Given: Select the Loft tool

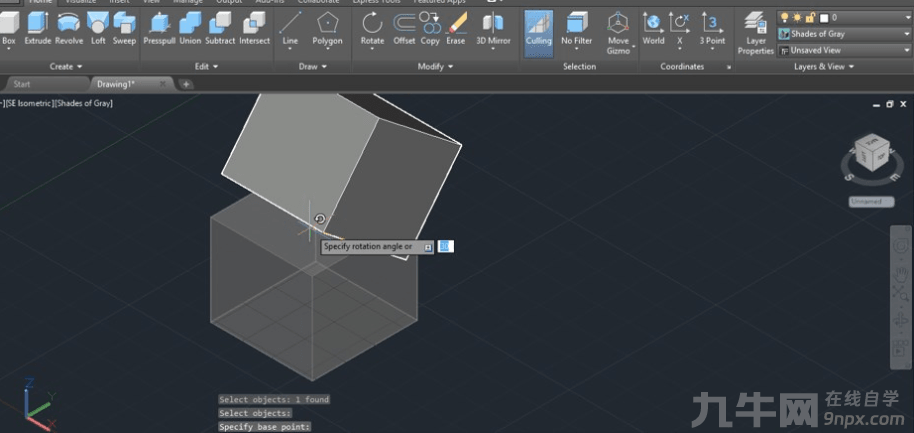Looking at the screenshot, I should (98, 29).
